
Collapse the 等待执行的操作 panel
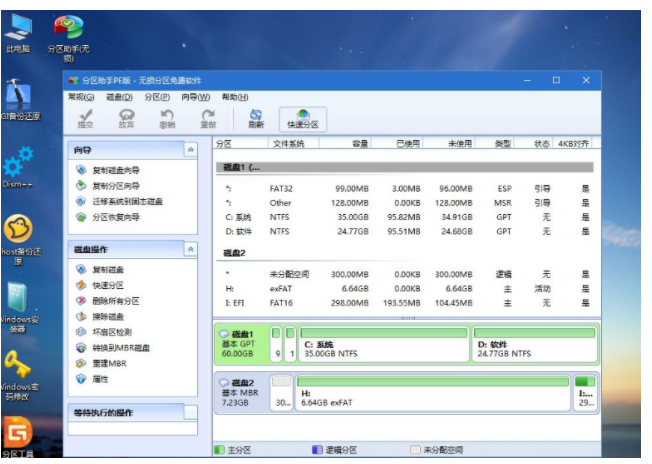point(190,412)
